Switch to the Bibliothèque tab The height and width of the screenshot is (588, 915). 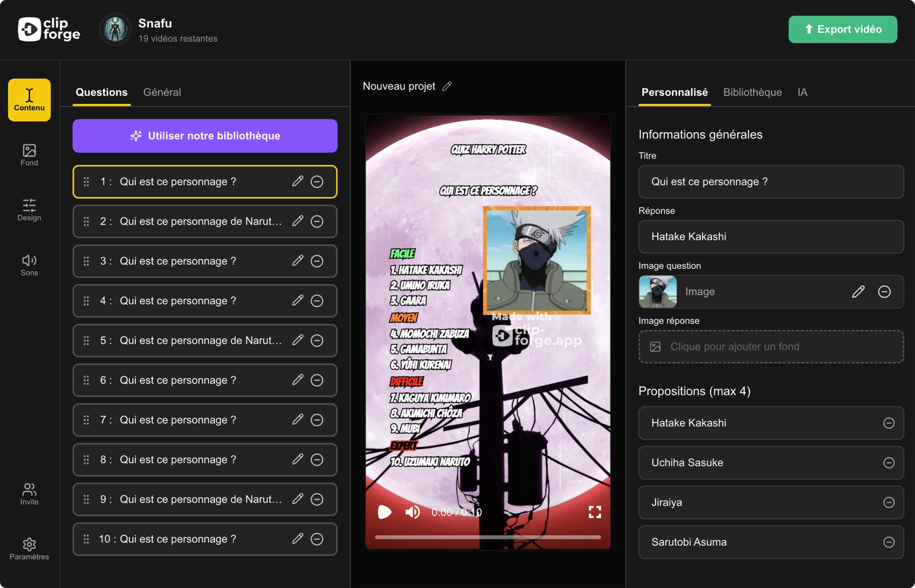(x=752, y=92)
